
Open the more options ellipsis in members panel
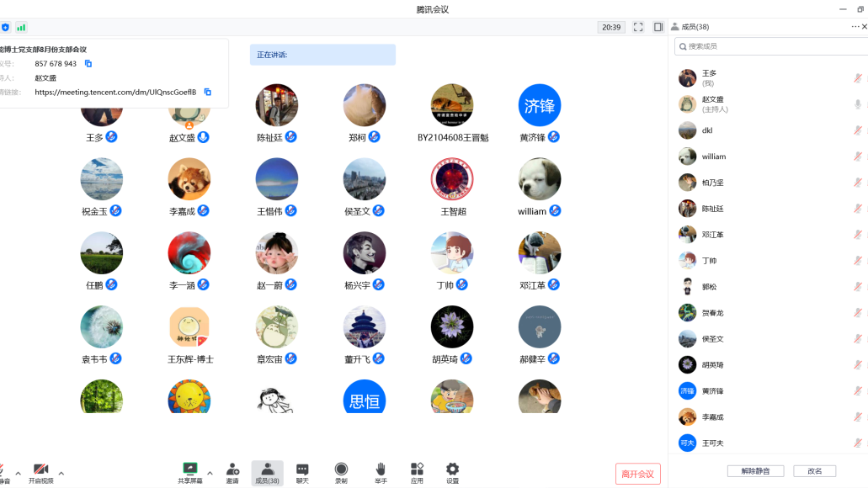pos(855,27)
